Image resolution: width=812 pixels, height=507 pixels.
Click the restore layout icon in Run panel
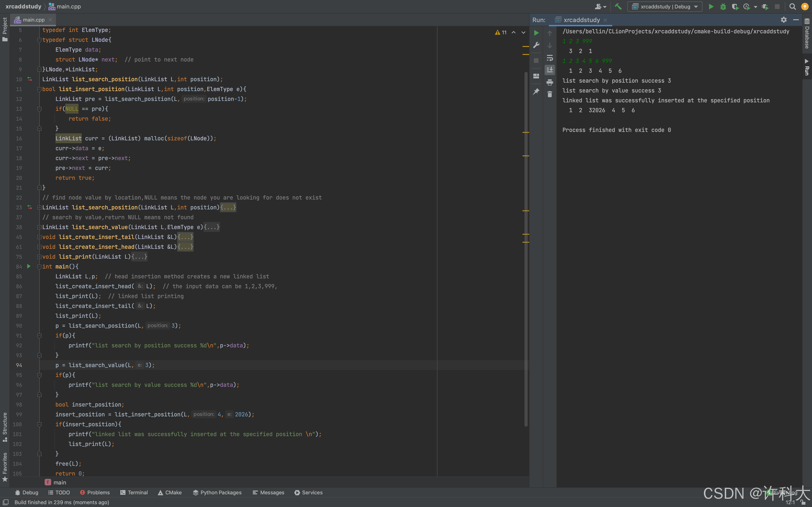[x=536, y=76]
